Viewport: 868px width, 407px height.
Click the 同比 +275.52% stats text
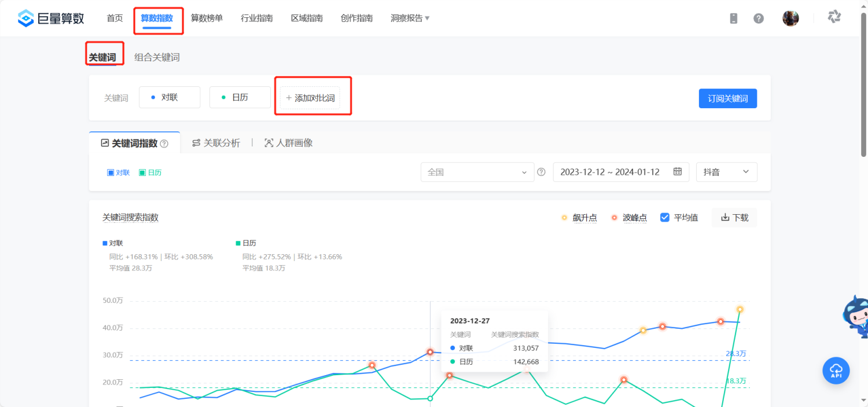pos(267,256)
